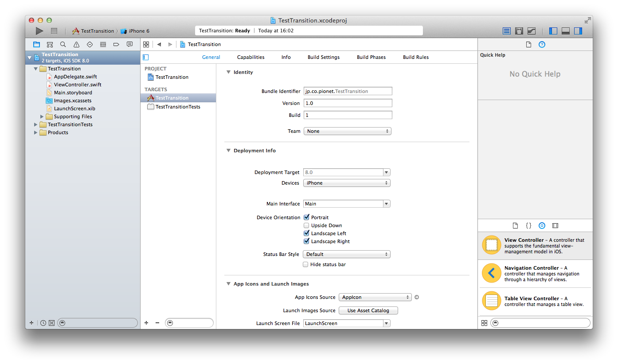Screen dimensions: 618x364
Task: Show the Object library
Action: pyautogui.click(x=542, y=225)
